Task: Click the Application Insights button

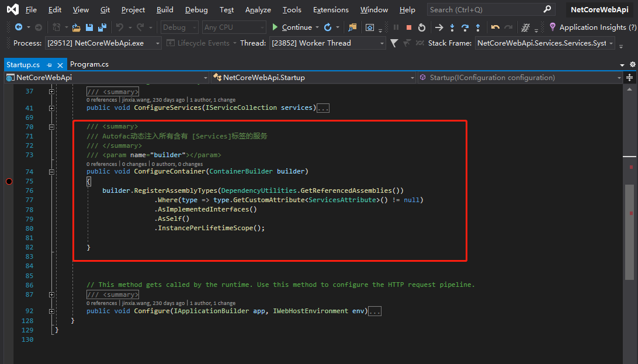Action: tap(592, 27)
